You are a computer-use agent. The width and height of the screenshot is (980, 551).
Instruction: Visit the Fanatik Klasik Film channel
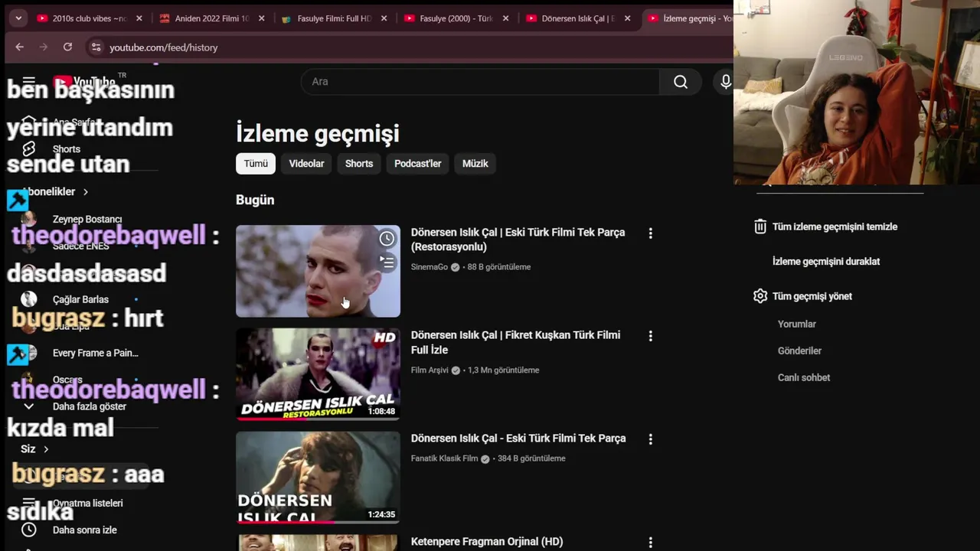click(444, 458)
